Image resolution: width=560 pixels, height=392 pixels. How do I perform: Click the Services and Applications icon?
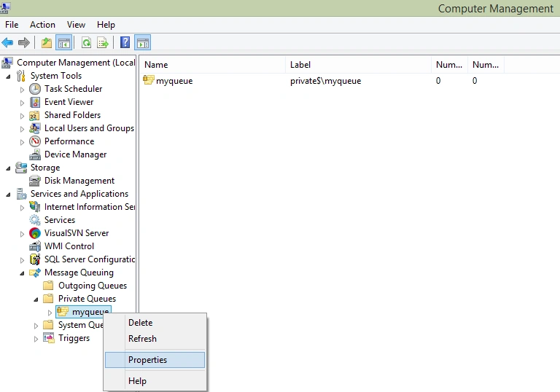click(x=21, y=194)
